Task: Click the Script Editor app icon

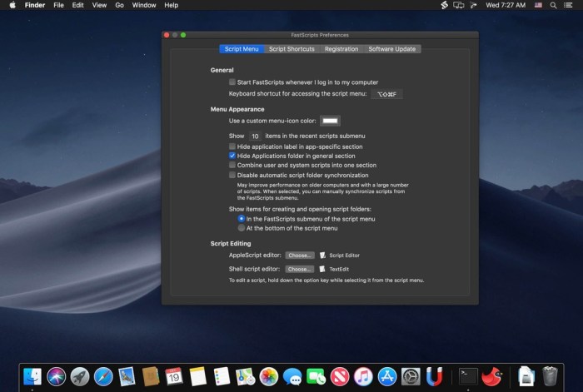Action: pyautogui.click(x=322, y=256)
